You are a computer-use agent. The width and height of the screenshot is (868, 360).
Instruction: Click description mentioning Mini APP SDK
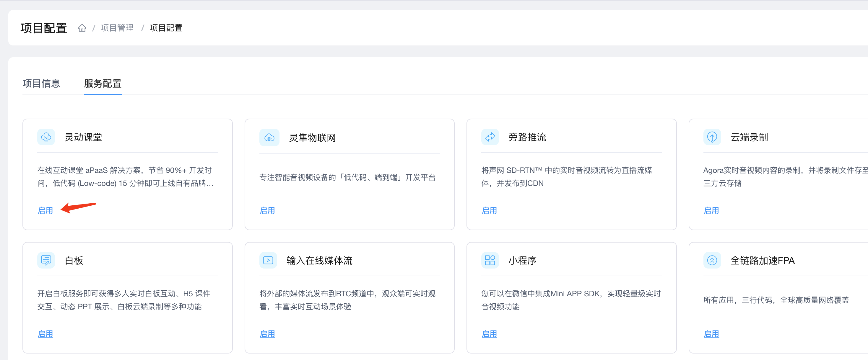point(571,300)
